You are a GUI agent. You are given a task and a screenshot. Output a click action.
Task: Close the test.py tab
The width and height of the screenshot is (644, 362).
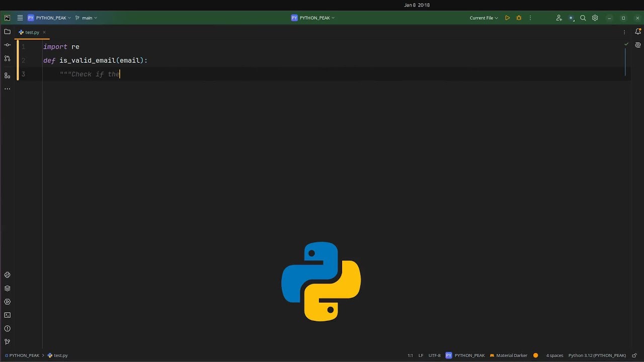point(44,32)
